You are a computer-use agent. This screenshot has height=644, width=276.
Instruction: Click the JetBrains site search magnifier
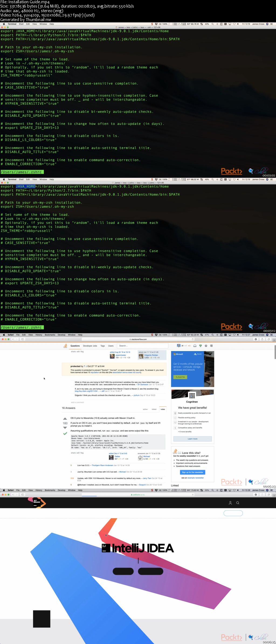pyautogui.click(x=238, y=503)
